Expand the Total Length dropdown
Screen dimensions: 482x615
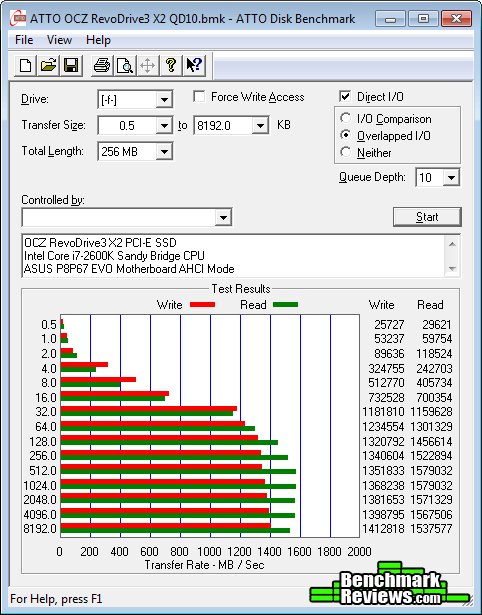[x=164, y=151]
